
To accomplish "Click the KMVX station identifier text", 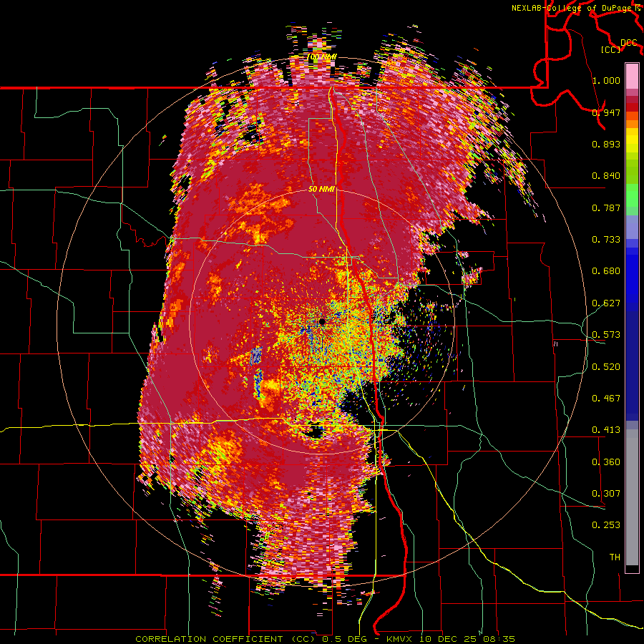I will (x=401, y=639).
